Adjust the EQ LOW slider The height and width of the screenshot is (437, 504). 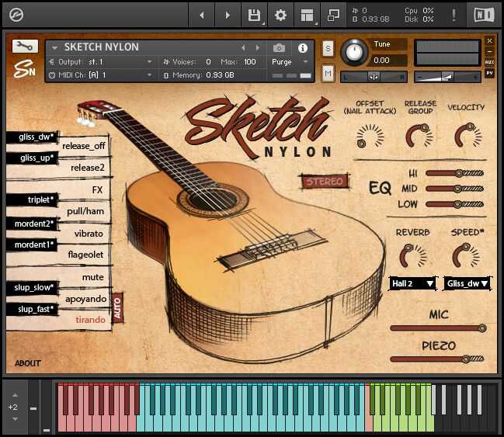pos(454,204)
